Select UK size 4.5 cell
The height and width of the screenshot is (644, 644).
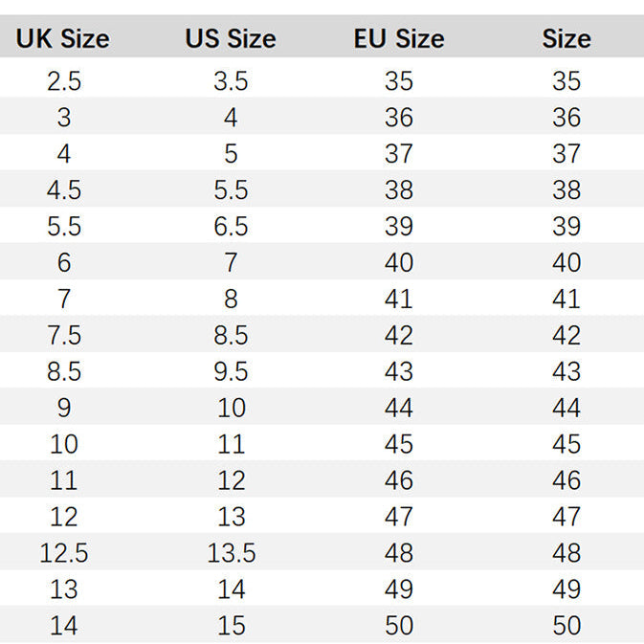[64, 189]
